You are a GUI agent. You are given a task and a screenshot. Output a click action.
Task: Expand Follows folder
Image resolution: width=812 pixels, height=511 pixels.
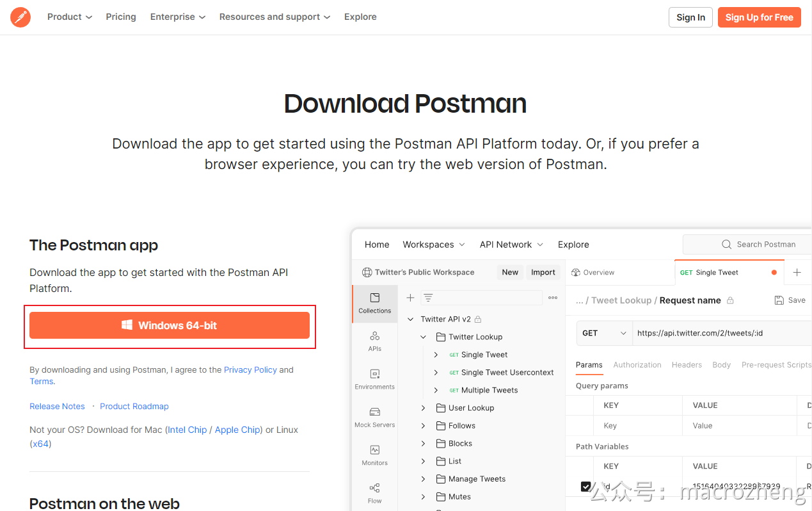coord(424,426)
